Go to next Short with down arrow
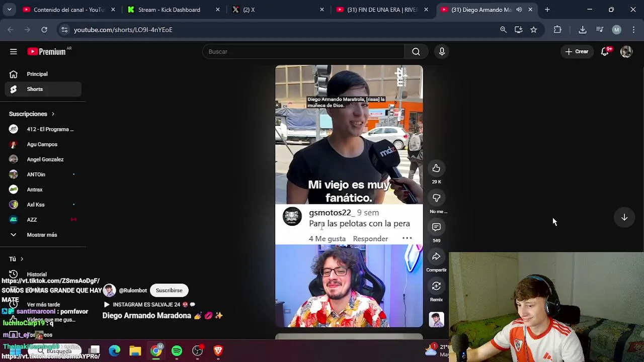The width and height of the screenshot is (644, 362). (624, 217)
